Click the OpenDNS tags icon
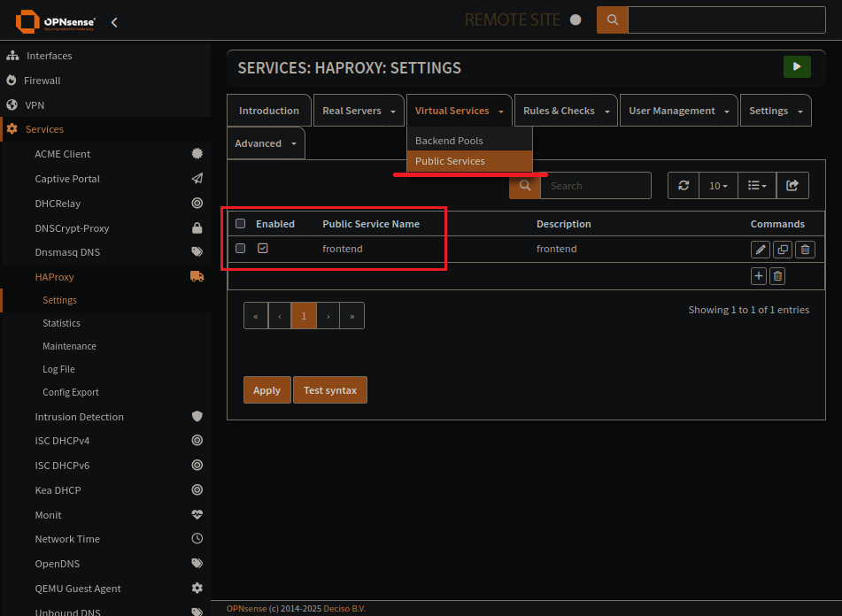This screenshot has height=616, width=842. coord(197,564)
